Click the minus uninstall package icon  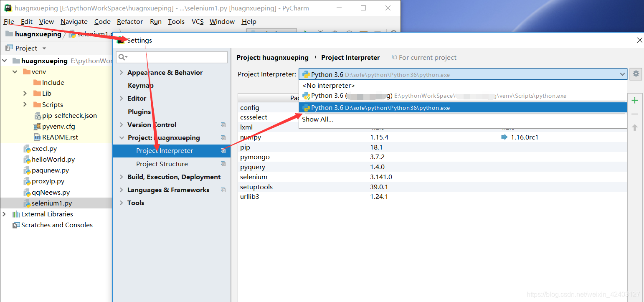tap(635, 114)
